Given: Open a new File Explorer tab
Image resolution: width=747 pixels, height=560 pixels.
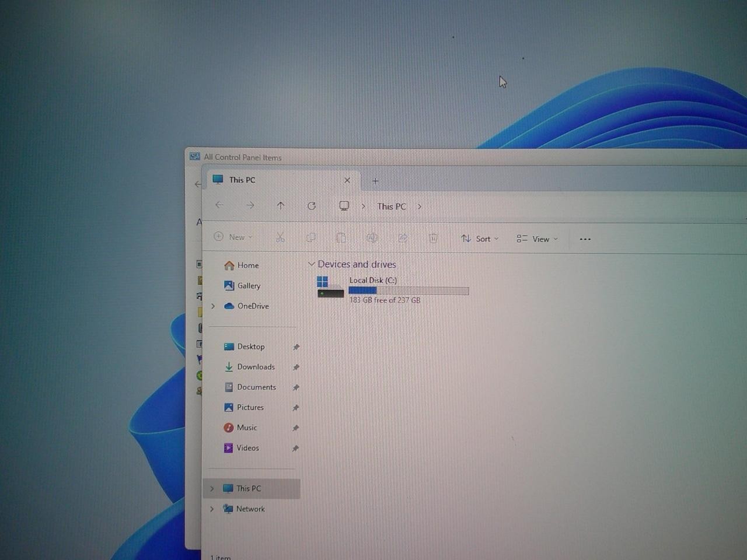Looking at the screenshot, I should [x=375, y=181].
